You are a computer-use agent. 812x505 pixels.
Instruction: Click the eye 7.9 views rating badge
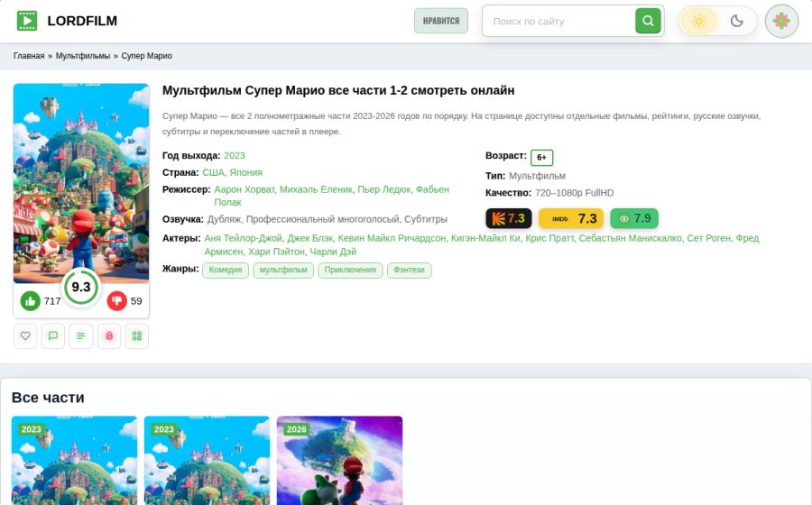634,218
